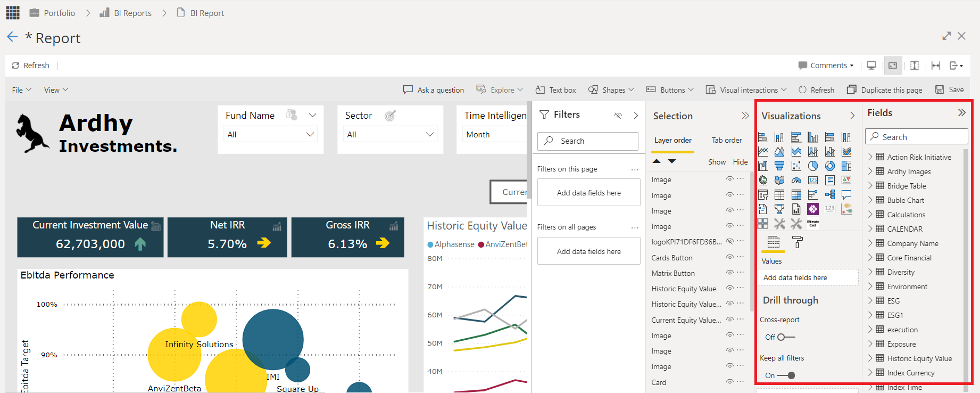Open the View menu
Image resolution: width=980 pixels, height=393 pixels.
pyautogui.click(x=56, y=90)
